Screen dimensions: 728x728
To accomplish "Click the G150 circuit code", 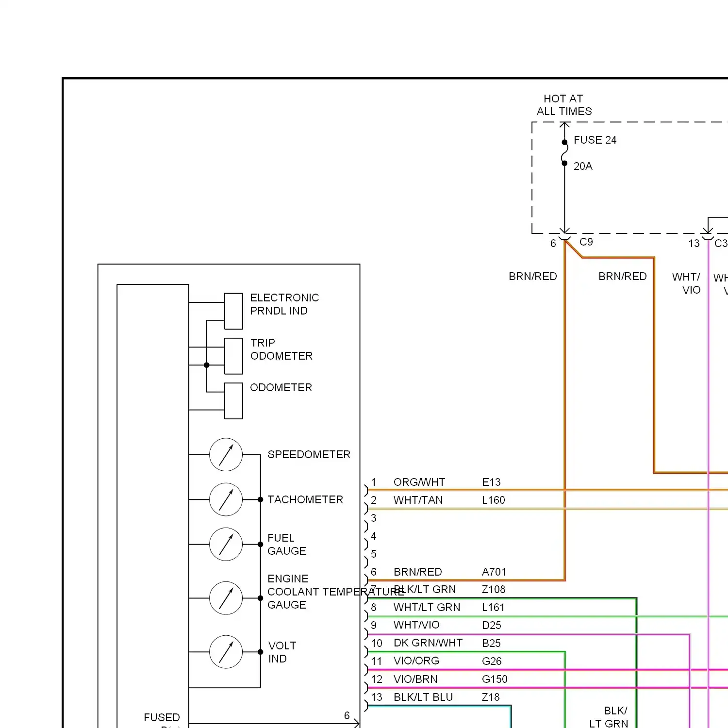I will point(495,679).
